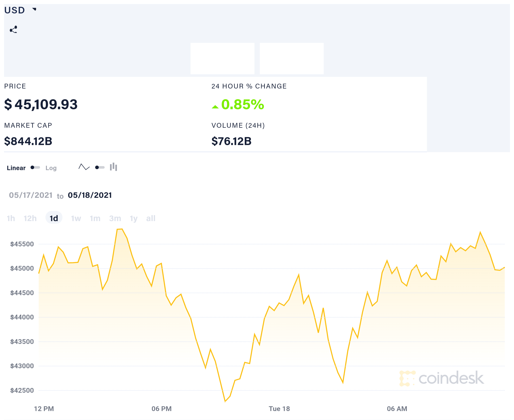
Task: Display the 1y time range
Action: click(x=134, y=218)
